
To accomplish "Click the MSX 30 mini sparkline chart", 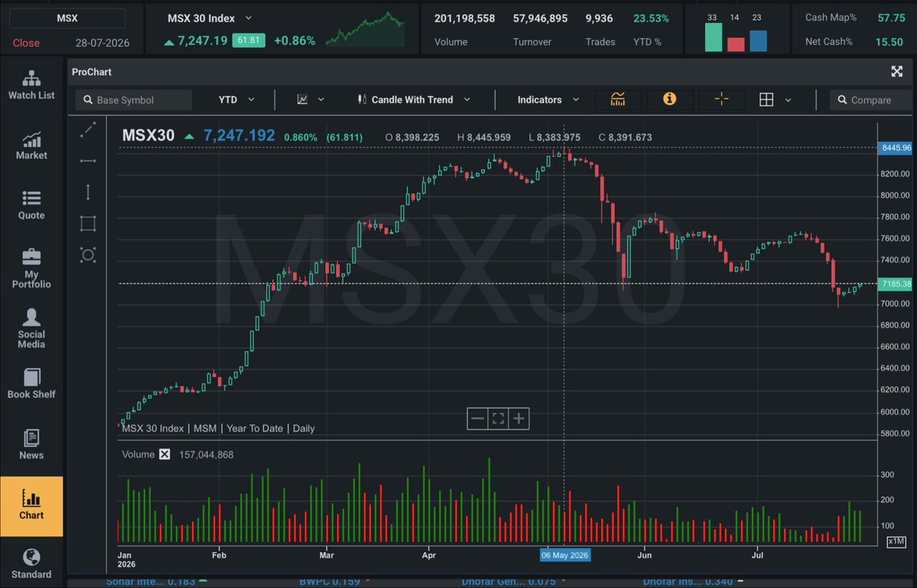I will 366,29.
